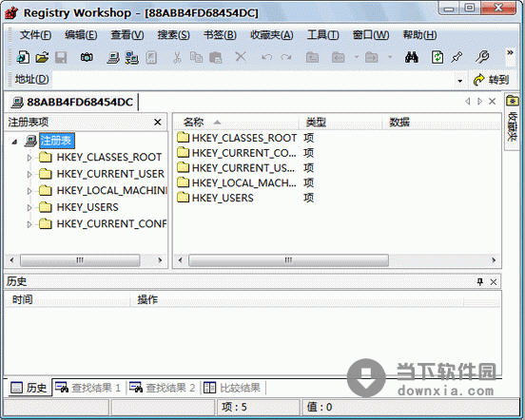Open the 窗口(W) menu
525x420 pixels.
pyautogui.click(x=371, y=35)
